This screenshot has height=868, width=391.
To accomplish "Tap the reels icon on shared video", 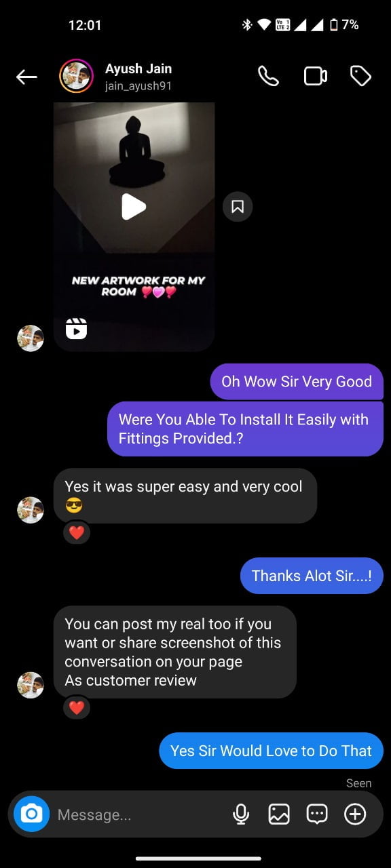I will pyautogui.click(x=76, y=328).
